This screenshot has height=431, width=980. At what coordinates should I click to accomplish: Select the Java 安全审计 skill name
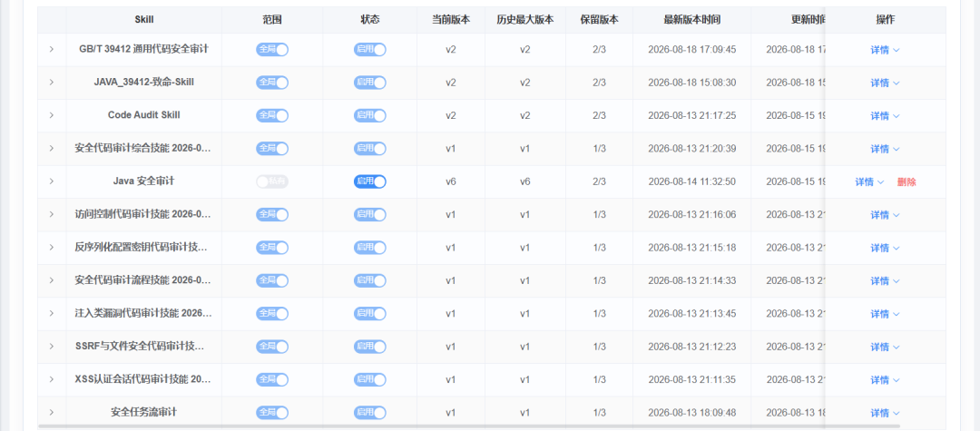143,181
